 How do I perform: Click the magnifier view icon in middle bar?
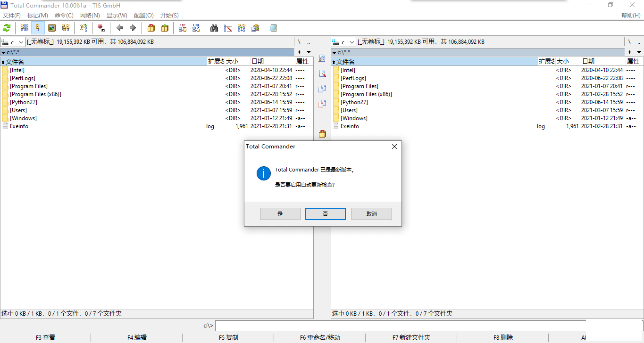pyautogui.click(x=322, y=58)
